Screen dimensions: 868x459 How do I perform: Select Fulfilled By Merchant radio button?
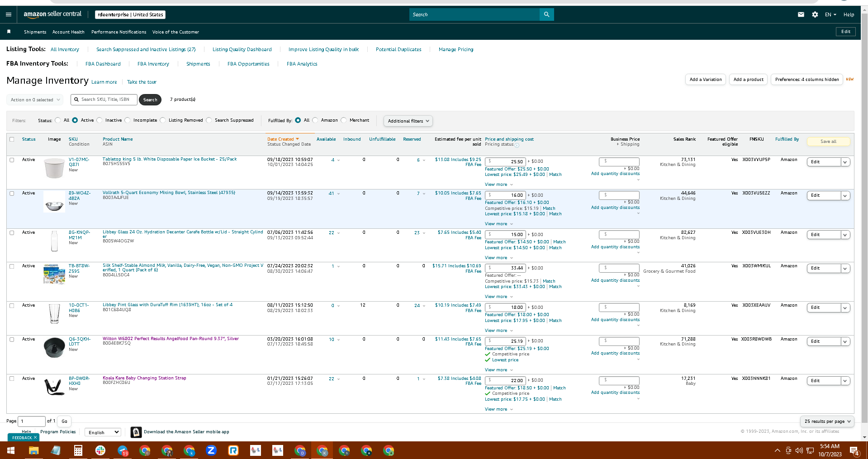click(344, 120)
